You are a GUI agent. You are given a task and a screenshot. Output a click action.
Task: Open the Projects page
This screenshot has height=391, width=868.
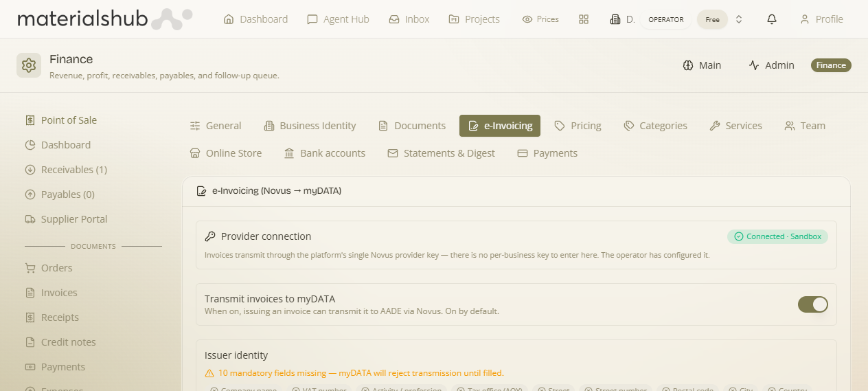point(474,19)
